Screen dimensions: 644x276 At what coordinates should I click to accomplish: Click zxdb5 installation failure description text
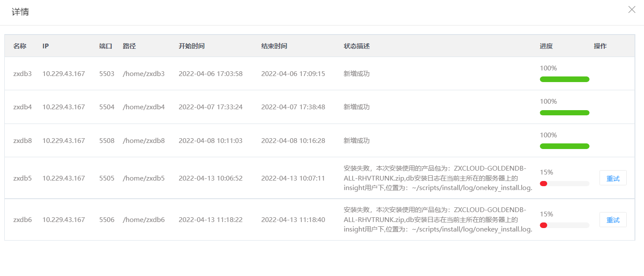437,178
